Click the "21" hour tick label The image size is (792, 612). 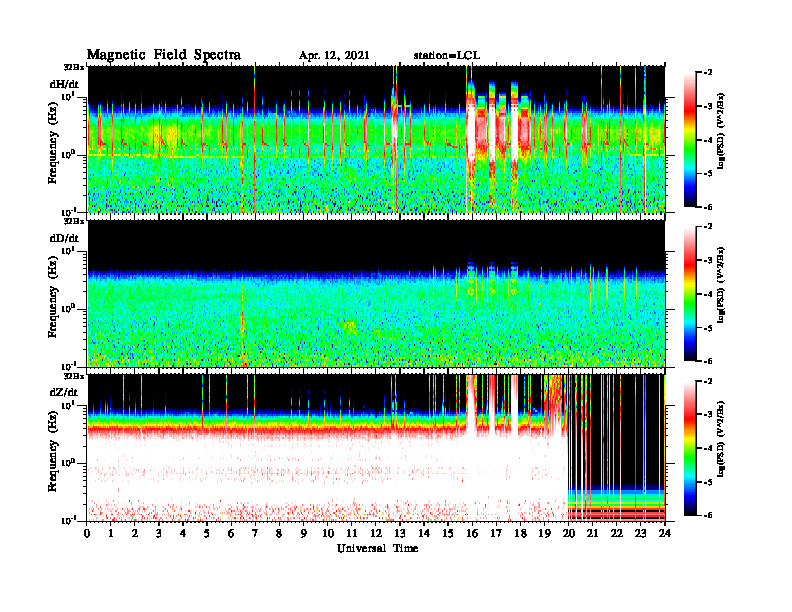(592, 533)
